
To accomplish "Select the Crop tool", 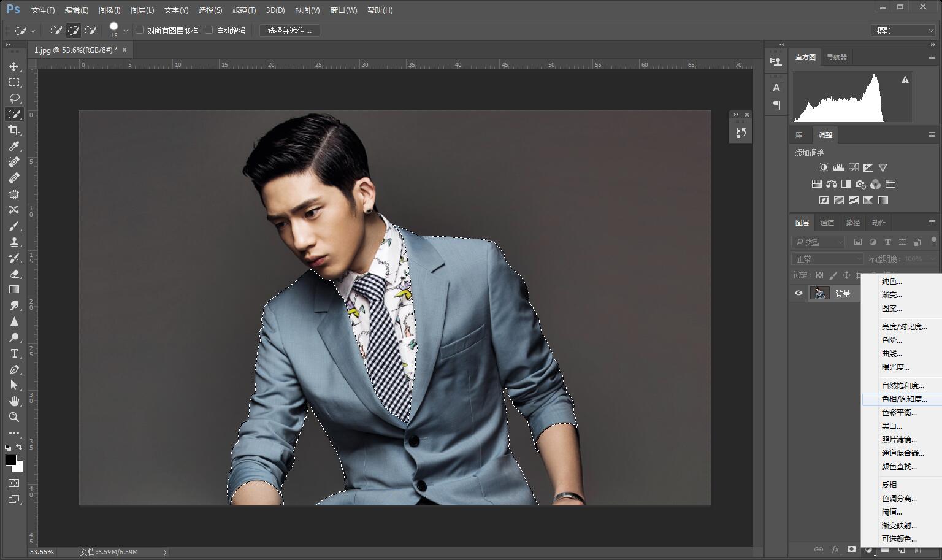I will tap(14, 130).
